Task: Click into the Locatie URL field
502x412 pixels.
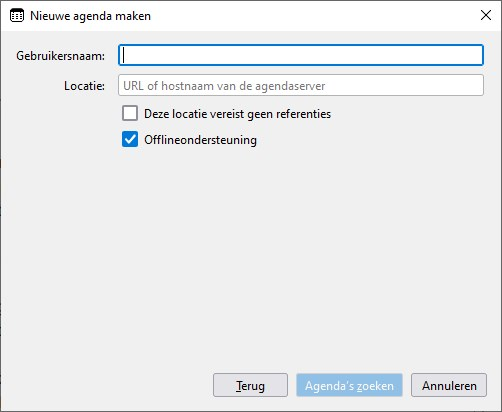Action: (x=301, y=85)
